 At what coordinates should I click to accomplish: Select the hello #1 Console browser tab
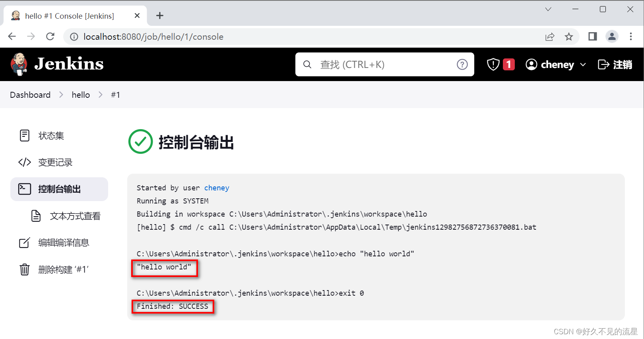coord(75,16)
